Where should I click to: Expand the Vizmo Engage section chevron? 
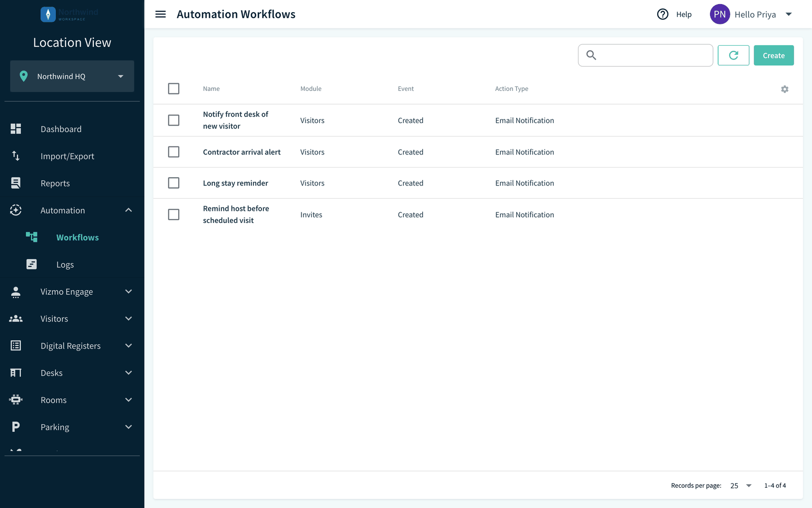(128, 292)
